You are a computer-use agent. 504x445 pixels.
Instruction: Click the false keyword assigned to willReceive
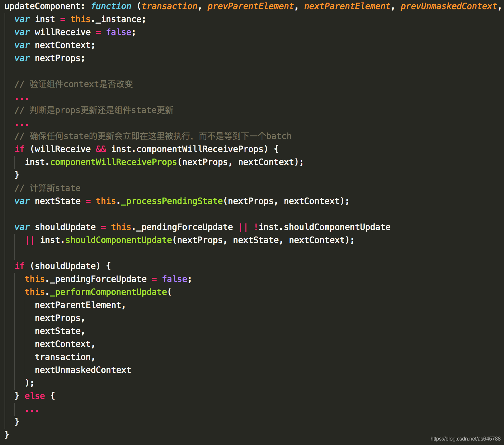(118, 32)
